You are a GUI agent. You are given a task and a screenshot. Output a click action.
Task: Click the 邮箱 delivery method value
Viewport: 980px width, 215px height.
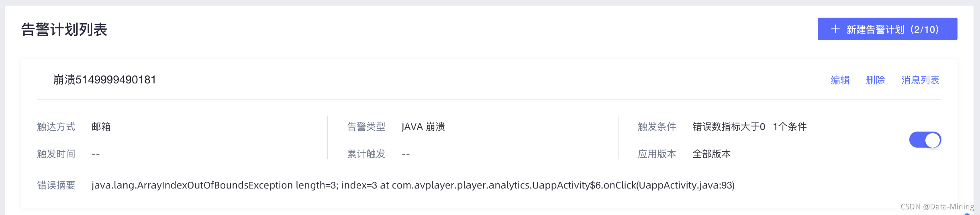pos(101,127)
